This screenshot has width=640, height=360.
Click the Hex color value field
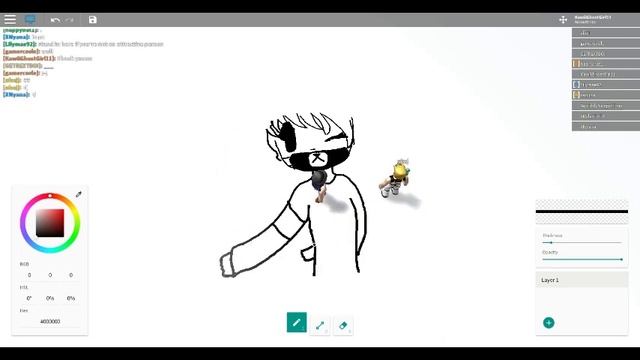tap(50, 322)
